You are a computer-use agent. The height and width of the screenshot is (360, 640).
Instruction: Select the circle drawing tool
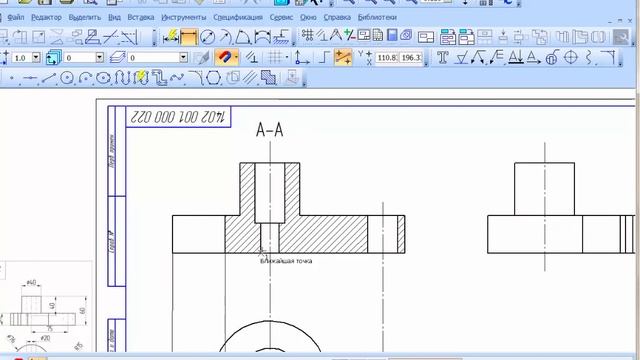[67, 78]
